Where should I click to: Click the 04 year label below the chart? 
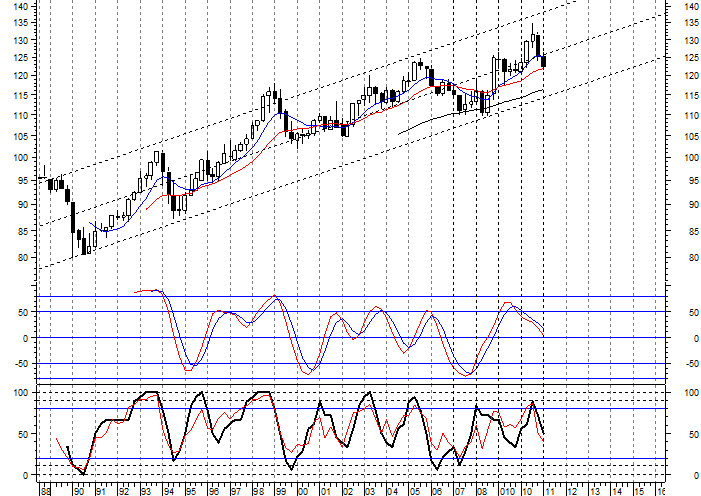[392, 492]
